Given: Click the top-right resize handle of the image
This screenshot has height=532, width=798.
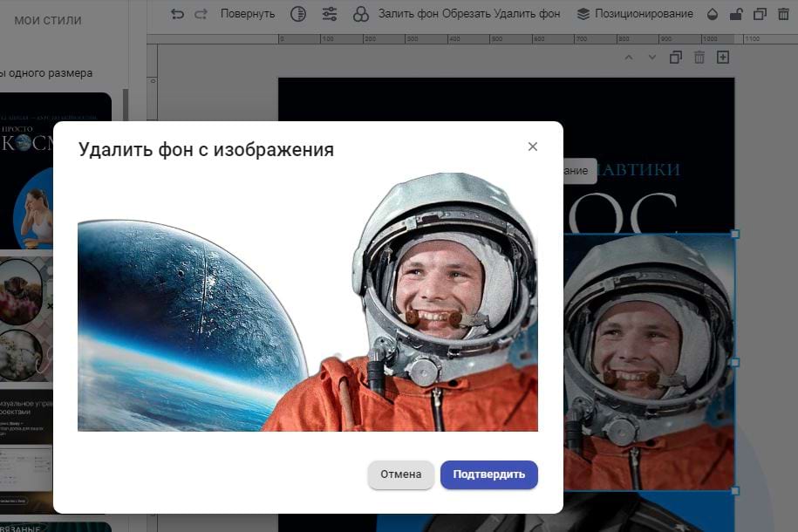Looking at the screenshot, I should pyautogui.click(x=735, y=235).
